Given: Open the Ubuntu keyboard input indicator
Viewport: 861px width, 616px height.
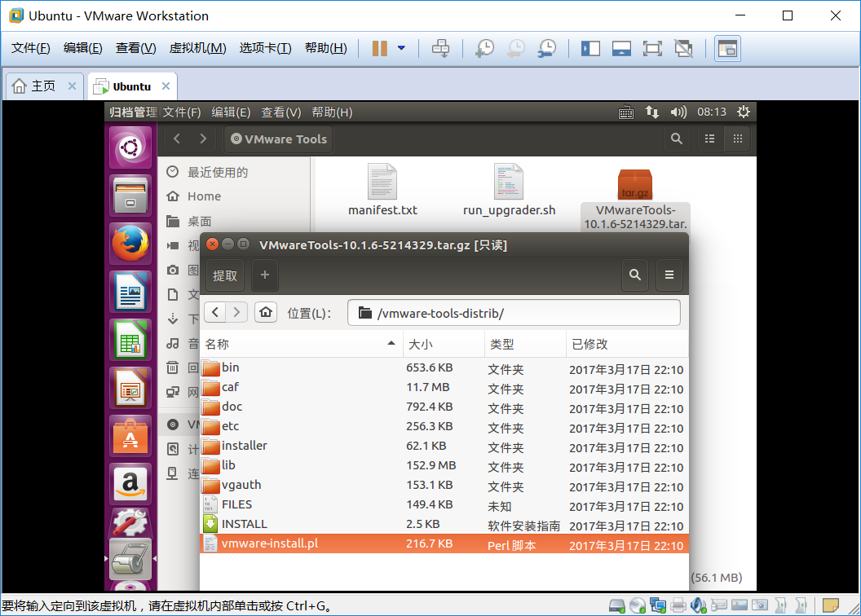Looking at the screenshot, I should (x=626, y=112).
